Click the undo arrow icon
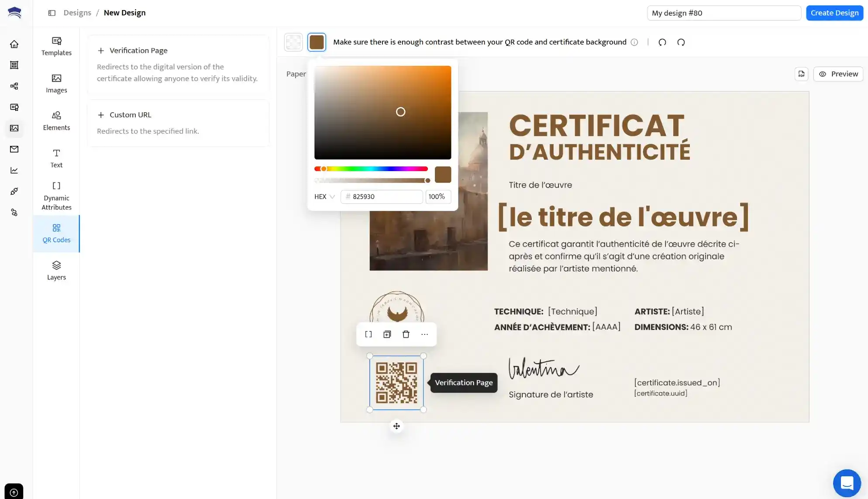This screenshot has width=868, height=499. pos(662,42)
